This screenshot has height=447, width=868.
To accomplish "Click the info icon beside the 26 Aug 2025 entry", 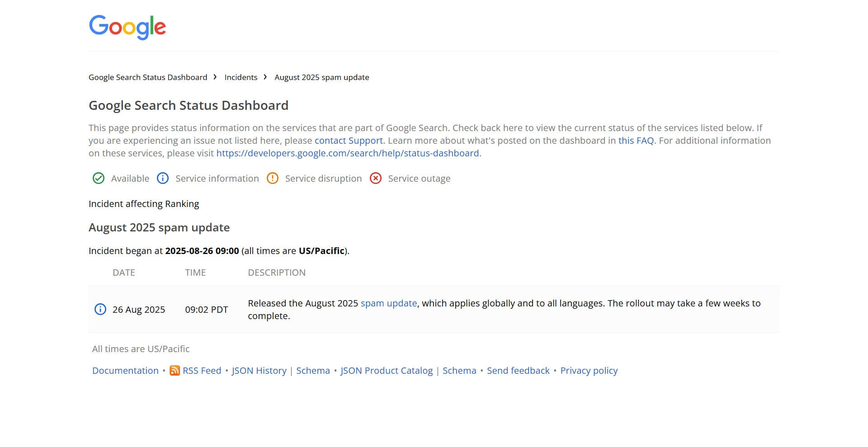I will 99,309.
